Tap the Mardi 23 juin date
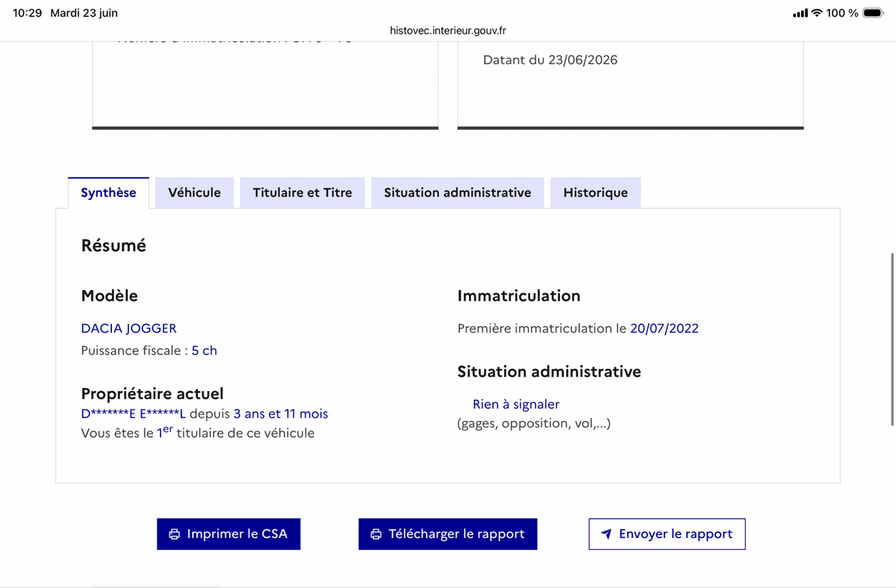 (84, 13)
